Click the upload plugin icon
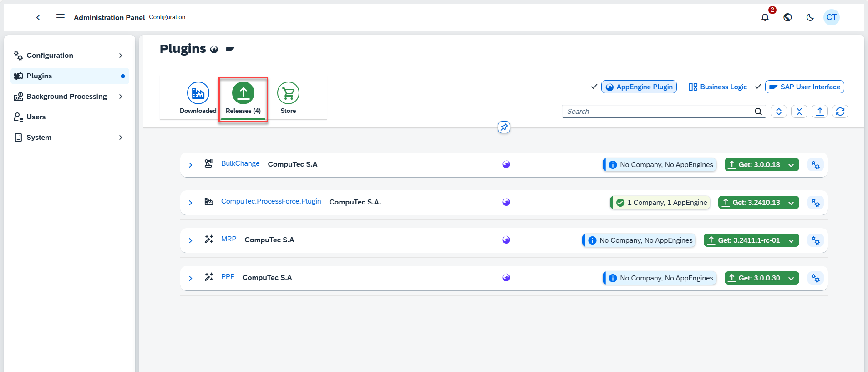 (819, 112)
